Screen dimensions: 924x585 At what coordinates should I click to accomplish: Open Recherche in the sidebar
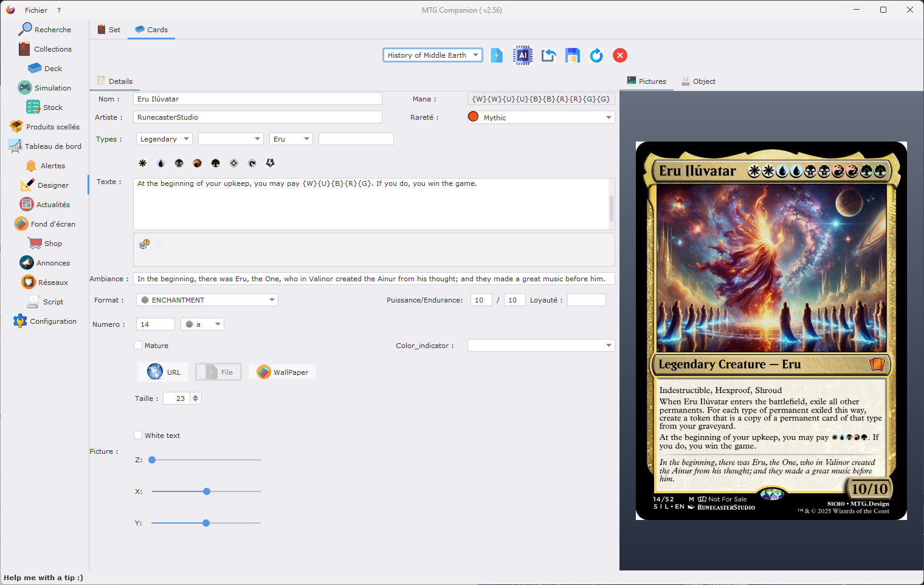click(x=45, y=29)
